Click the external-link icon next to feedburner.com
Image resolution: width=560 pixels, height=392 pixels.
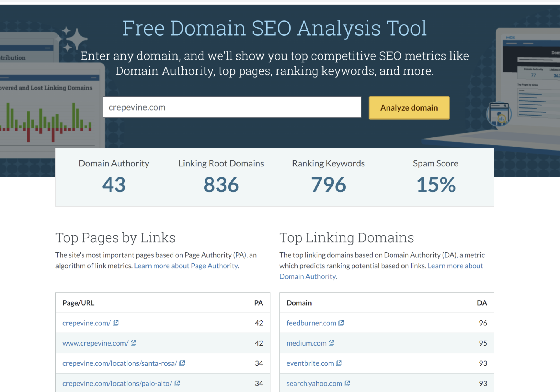[341, 323]
